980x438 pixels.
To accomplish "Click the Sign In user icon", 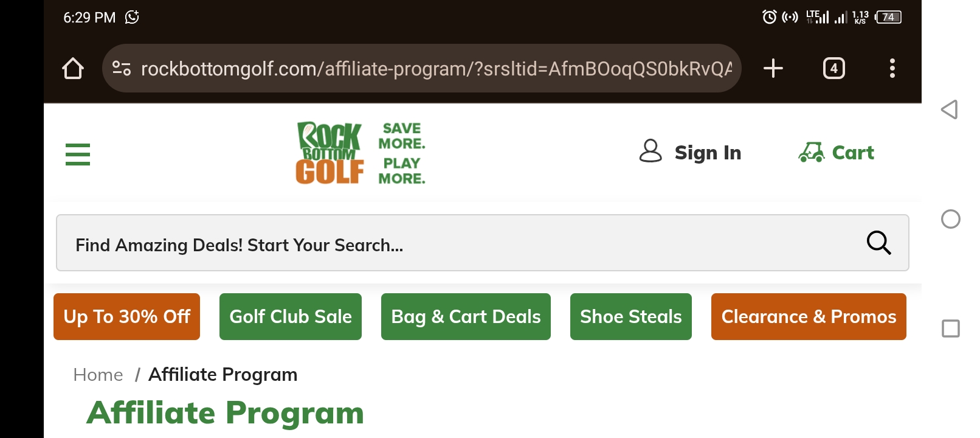I will [x=650, y=151].
